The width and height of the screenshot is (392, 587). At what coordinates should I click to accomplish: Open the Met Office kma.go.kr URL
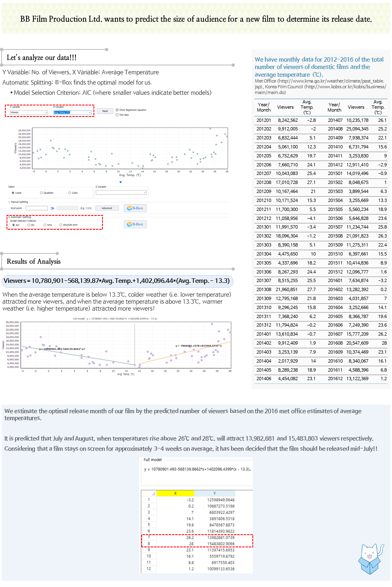[331, 81]
